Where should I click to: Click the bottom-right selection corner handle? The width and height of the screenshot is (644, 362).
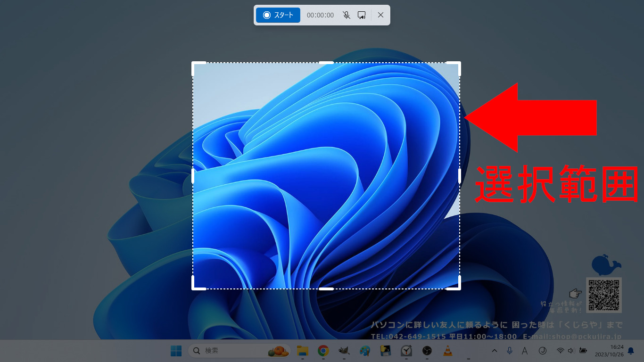(459, 288)
